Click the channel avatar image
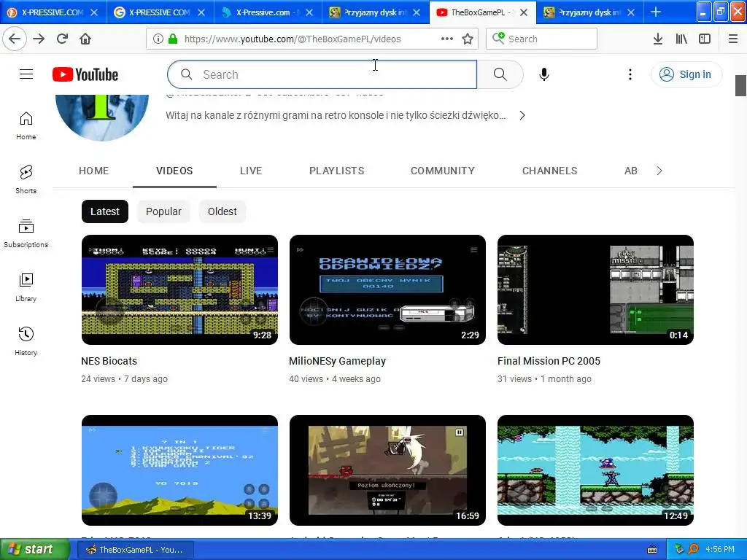Viewport: 747px width, 560px height. [102, 117]
